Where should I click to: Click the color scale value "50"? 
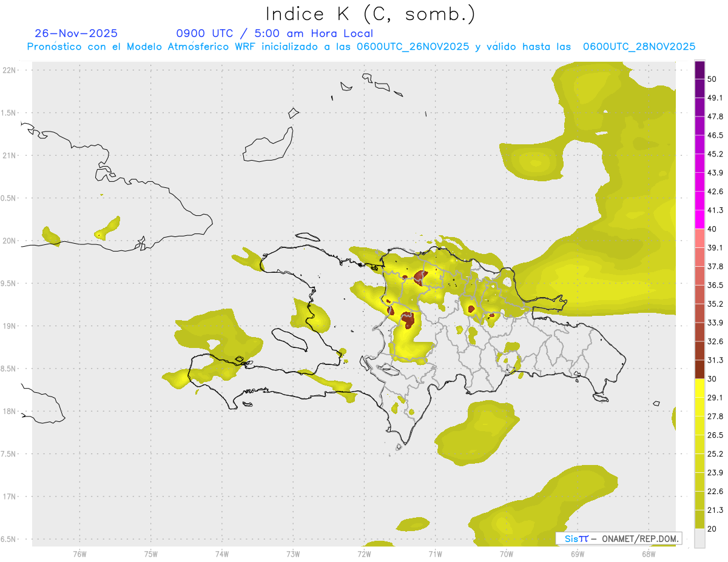tap(712, 79)
